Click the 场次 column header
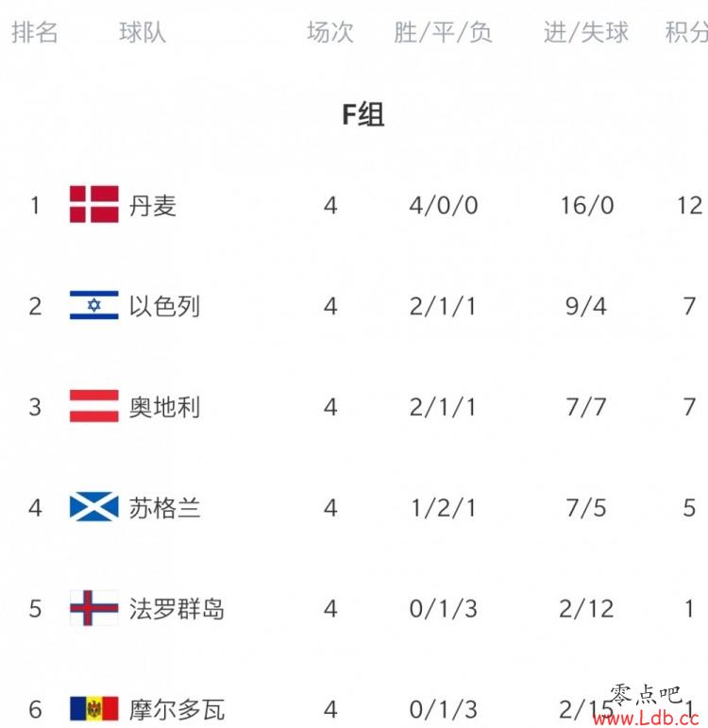The height and width of the screenshot is (728, 708). tap(330, 32)
